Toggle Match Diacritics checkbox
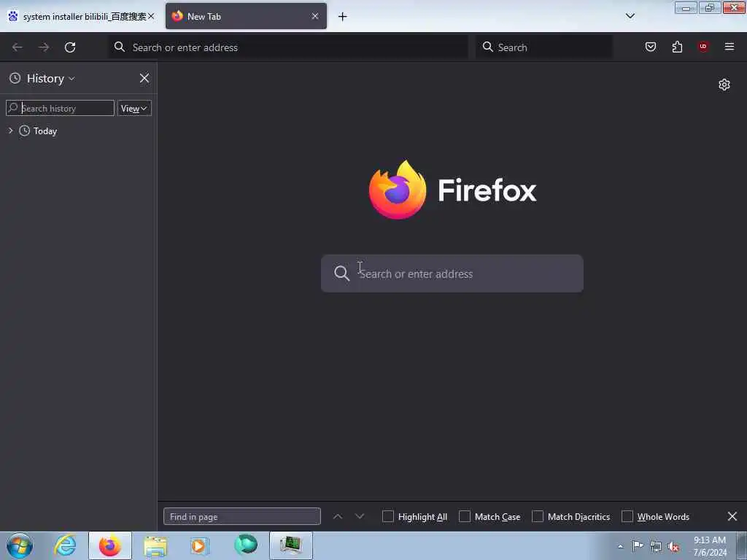Image resolution: width=747 pixels, height=560 pixels. (x=538, y=517)
